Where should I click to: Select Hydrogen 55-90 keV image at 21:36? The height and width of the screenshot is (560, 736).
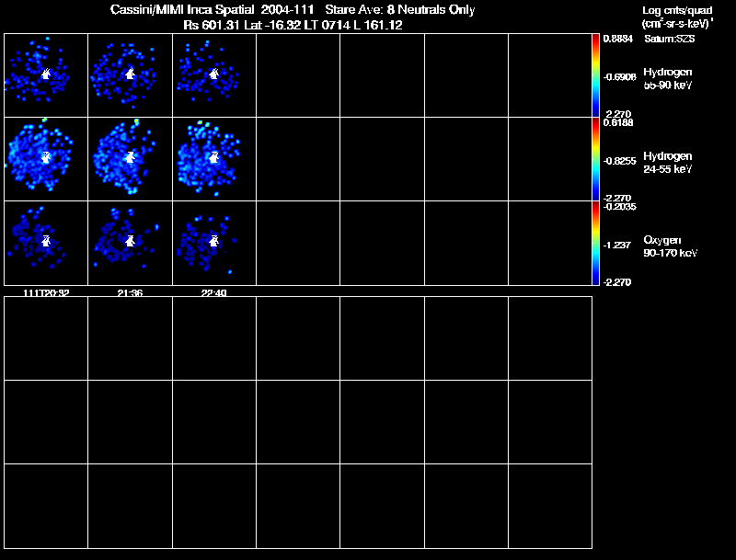point(130,75)
